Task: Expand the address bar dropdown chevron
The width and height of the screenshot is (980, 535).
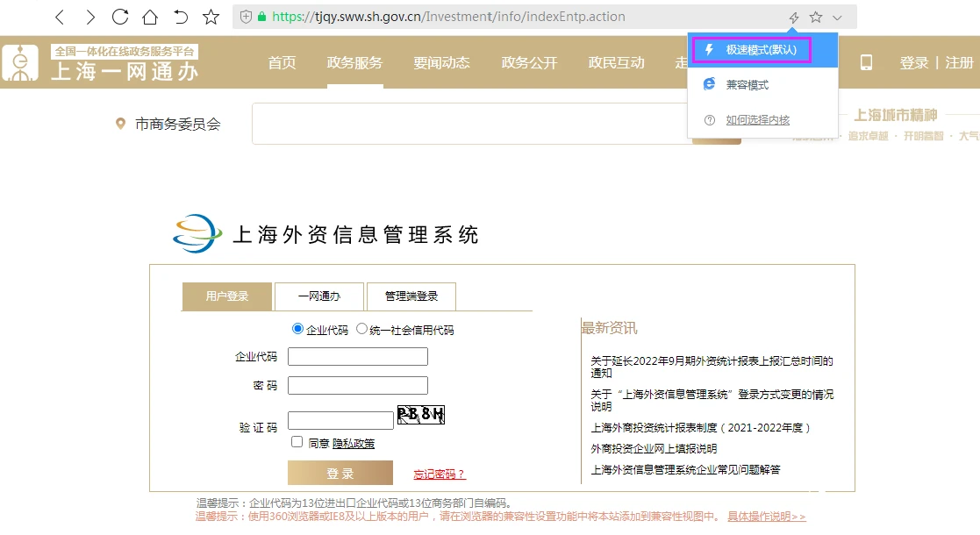Action: pos(837,18)
